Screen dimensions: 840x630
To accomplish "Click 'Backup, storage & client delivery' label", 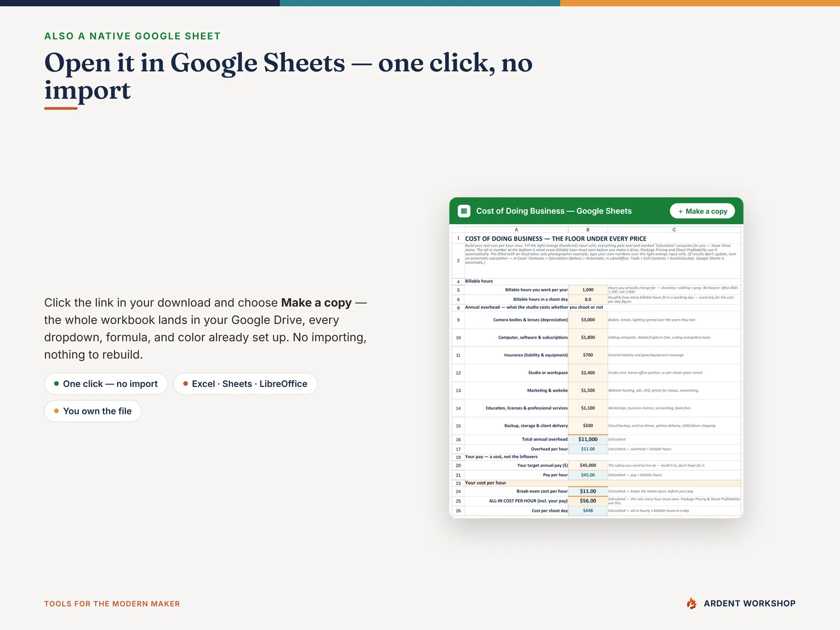I will pyautogui.click(x=536, y=426).
